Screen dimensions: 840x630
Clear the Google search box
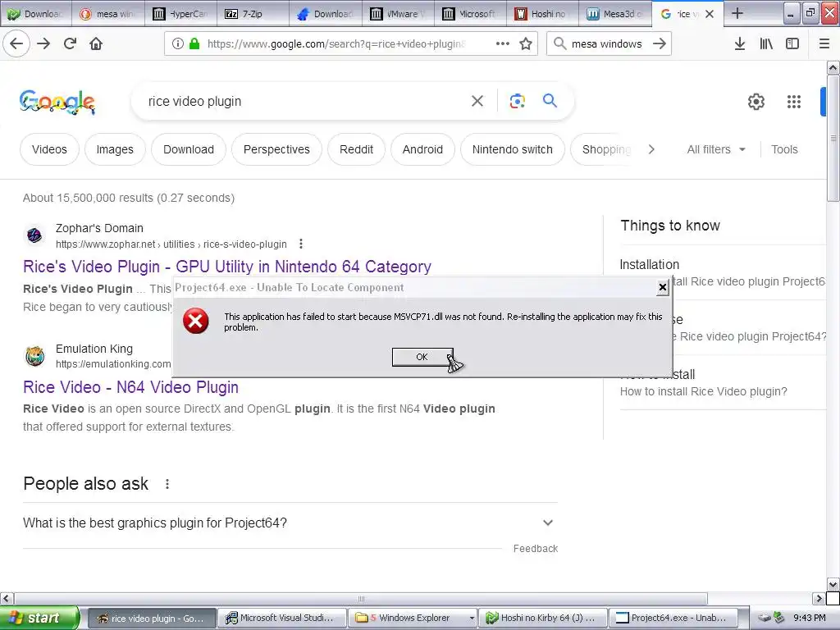click(477, 101)
